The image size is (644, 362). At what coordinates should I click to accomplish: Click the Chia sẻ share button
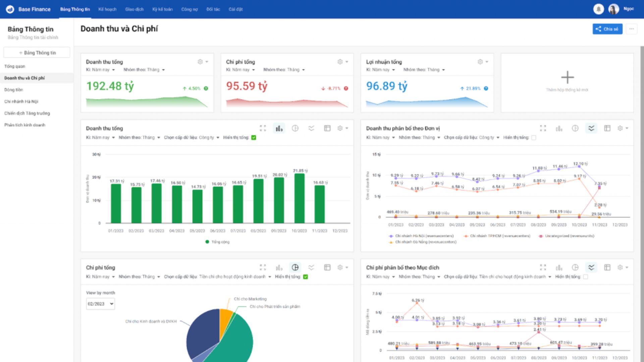[607, 29]
